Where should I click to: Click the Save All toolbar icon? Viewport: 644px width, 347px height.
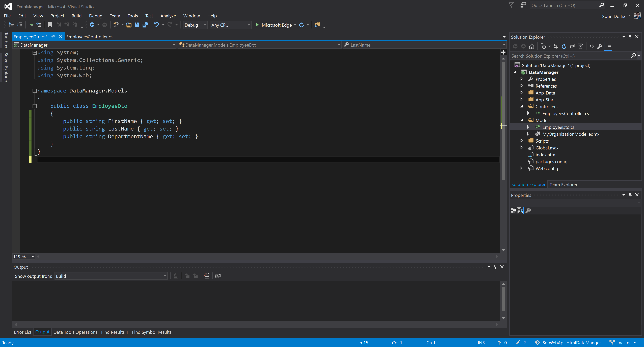pos(145,25)
